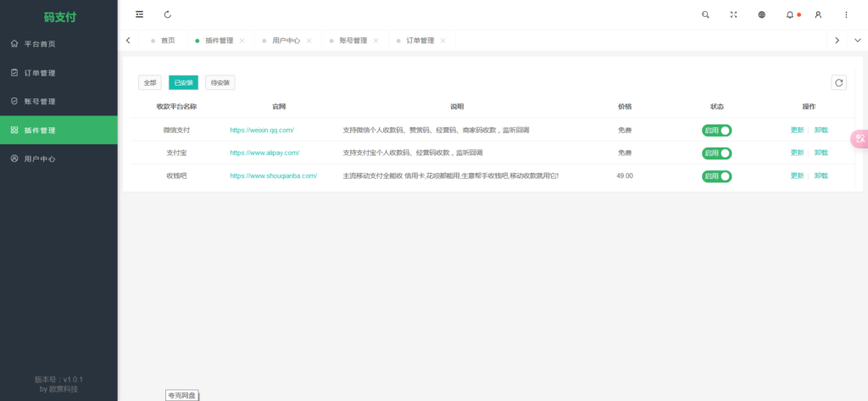Filter plugins by 已安装
868x401 pixels.
tap(183, 82)
